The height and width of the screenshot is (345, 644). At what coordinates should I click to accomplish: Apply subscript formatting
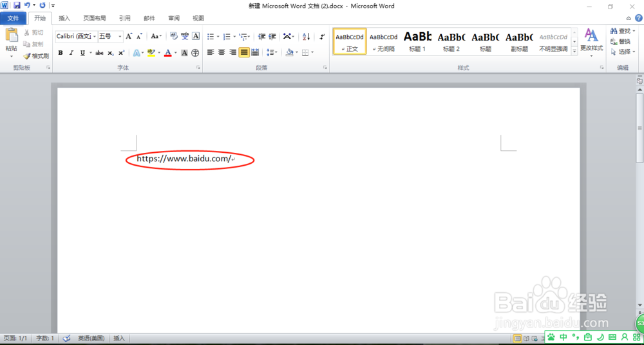[x=111, y=53]
